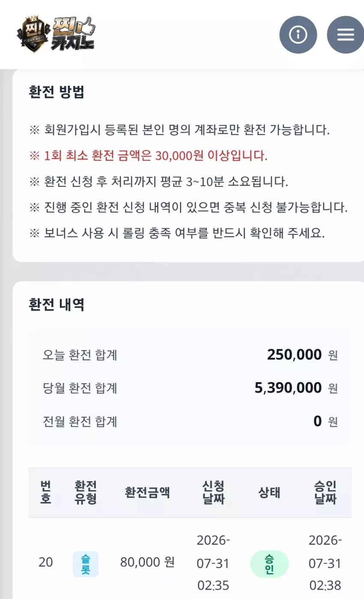364x599 pixels.
Task: Open the hamburger menu button
Action: point(346,35)
